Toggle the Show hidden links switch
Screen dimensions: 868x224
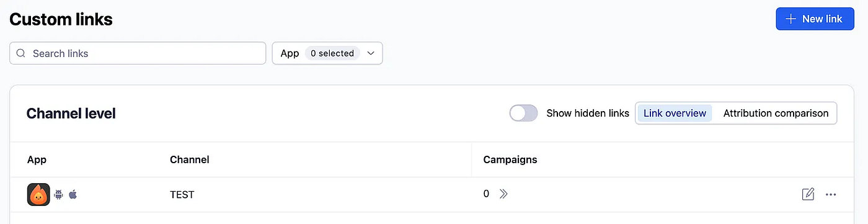pos(523,113)
